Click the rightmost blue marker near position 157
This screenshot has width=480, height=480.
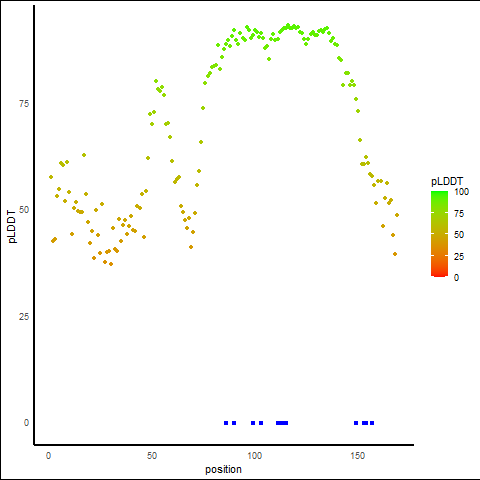(x=372, y=423)
